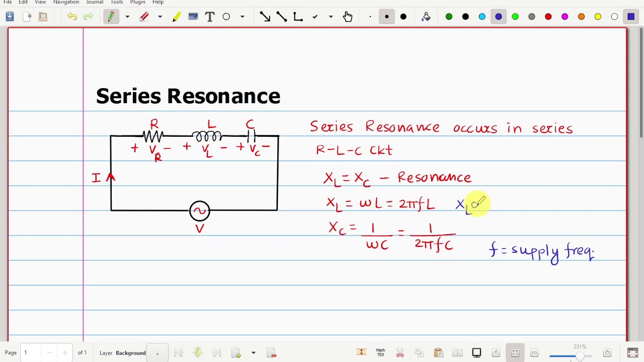Image resolution: width=644 pixels, height=362 pixels.
Task: Select the Eraser tool
Action: tap(144, 17)
